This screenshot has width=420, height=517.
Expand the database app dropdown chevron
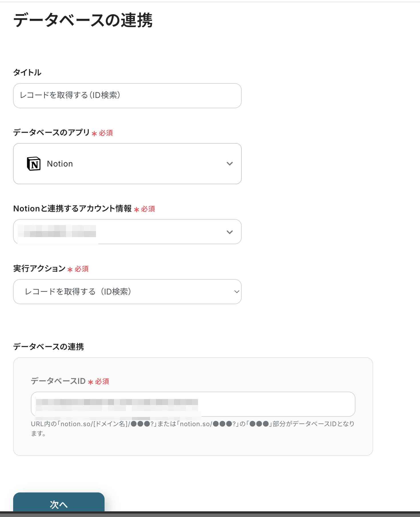click(229, 164)
